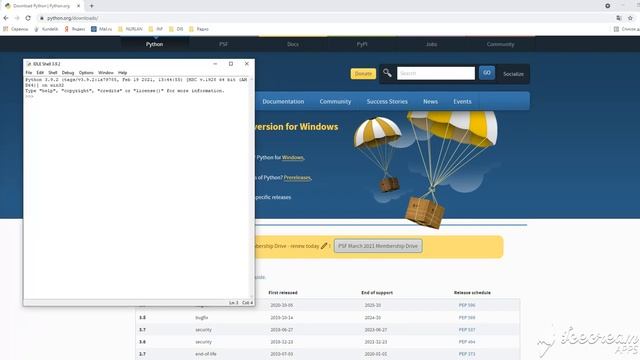Click the GO search button

[x=487, y=73]
